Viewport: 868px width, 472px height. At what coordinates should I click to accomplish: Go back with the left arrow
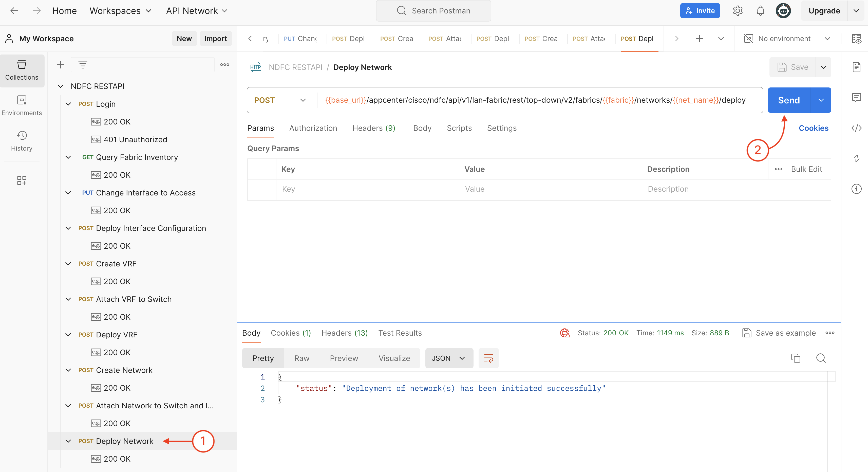(x=14, y=11)
